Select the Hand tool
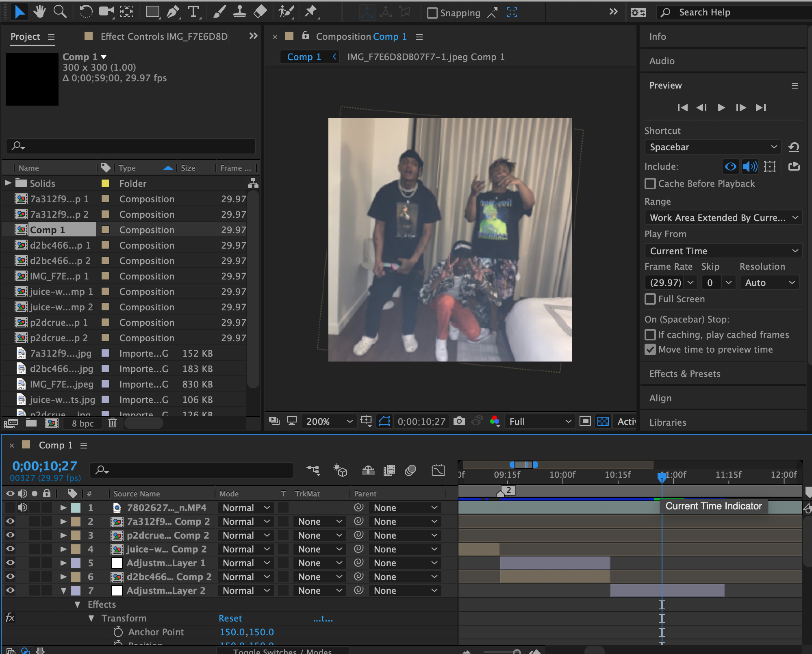 point(39,12)
